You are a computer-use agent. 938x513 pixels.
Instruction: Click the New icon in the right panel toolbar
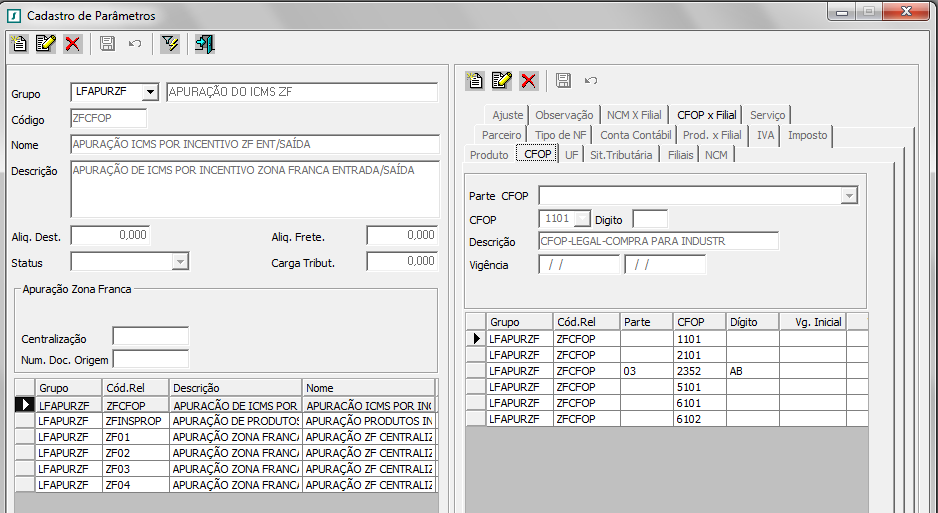click(476, 80)
